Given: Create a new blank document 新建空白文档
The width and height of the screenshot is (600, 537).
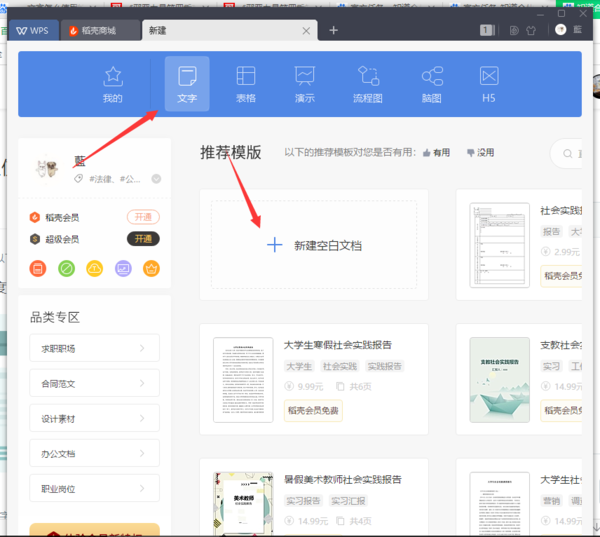Looking at the screenshot, I should click(x=314, y=245).
